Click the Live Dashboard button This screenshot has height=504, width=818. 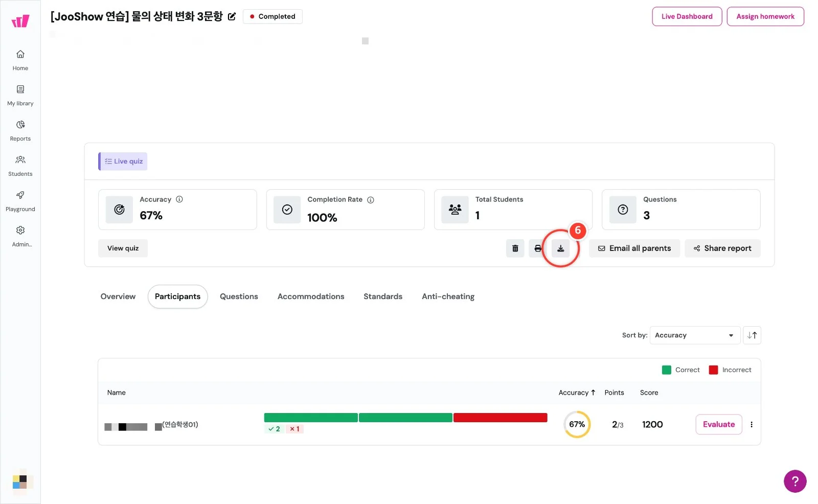(687, 16)
